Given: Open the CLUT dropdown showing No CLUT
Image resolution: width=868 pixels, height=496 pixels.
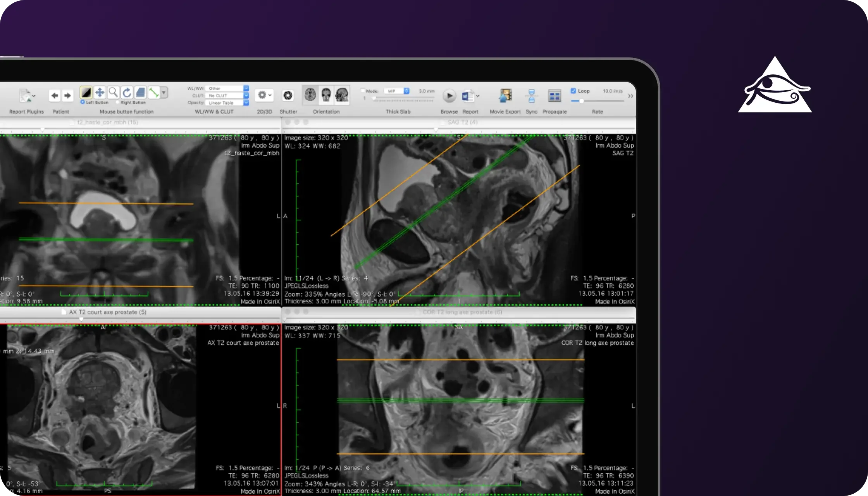Looking at the screenshot, I should (227, 95).
